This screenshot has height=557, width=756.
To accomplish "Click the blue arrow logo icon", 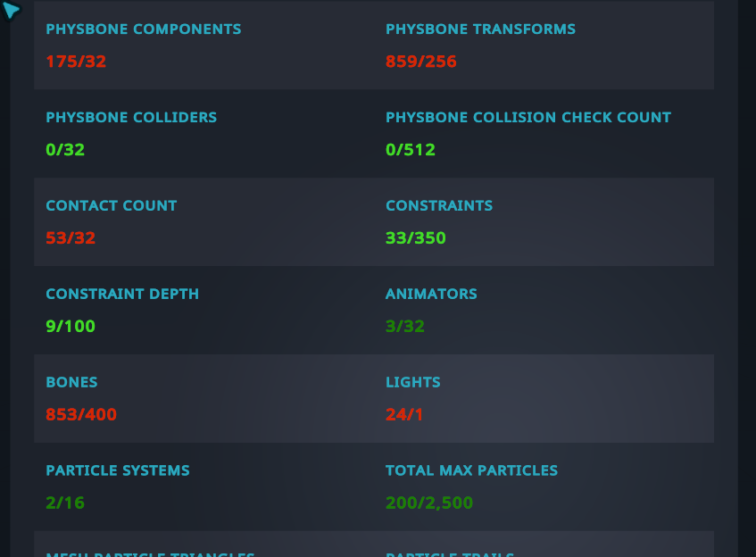I will (x=11, y=10).
